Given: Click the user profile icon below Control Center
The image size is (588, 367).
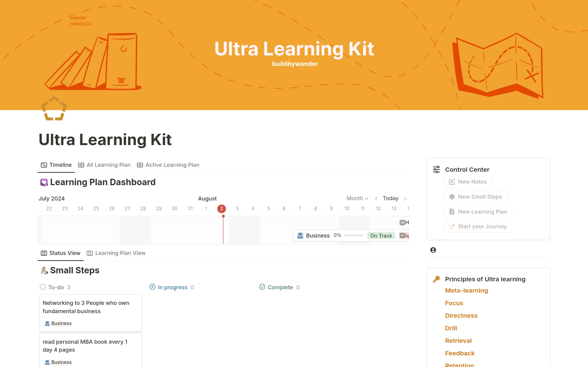Looking at the screenshot, I should tap(433, 250).
